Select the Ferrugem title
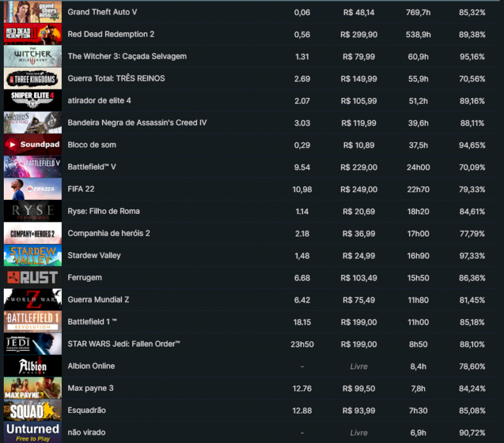Image resolution: width=504 pixels, height=443 pixels. pyautogui.click(x=84, y=278)
